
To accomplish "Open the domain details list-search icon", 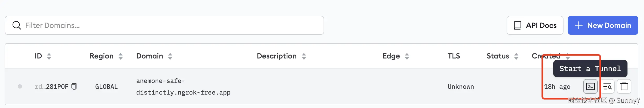I will [607, 86].
